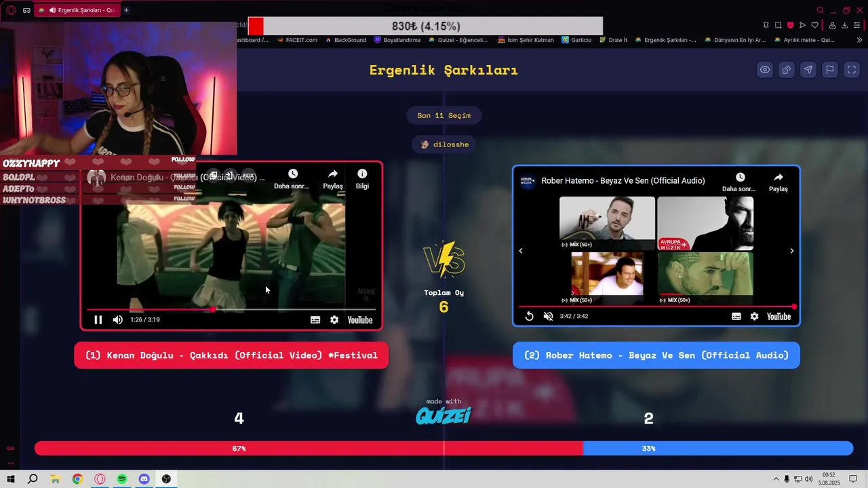Seek on the Kenan Doğulu video progress bar
868x488 pixels.
point(231,310)
